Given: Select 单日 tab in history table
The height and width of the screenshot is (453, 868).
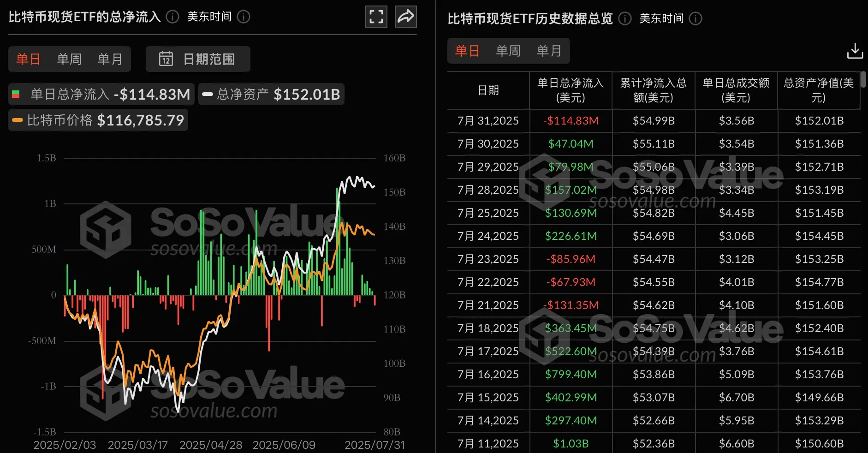Looking at the screenshot, I should (467, 51).
